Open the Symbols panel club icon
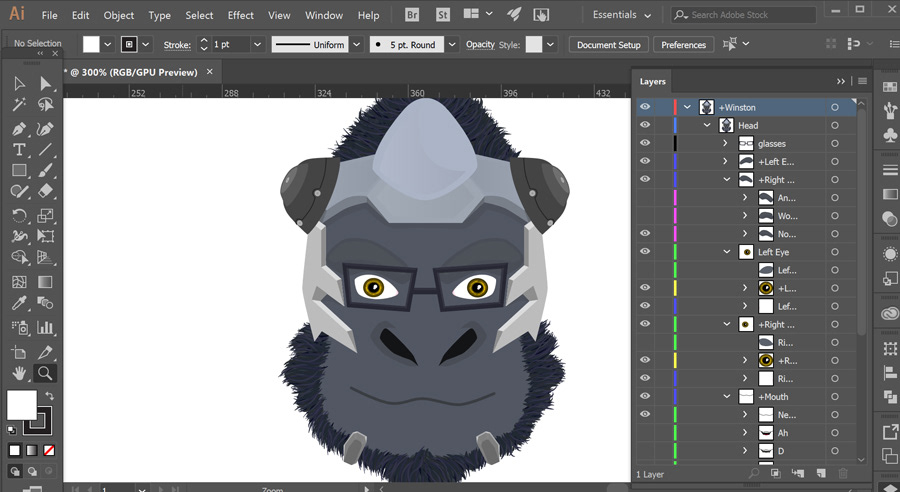 coord(890,135)
